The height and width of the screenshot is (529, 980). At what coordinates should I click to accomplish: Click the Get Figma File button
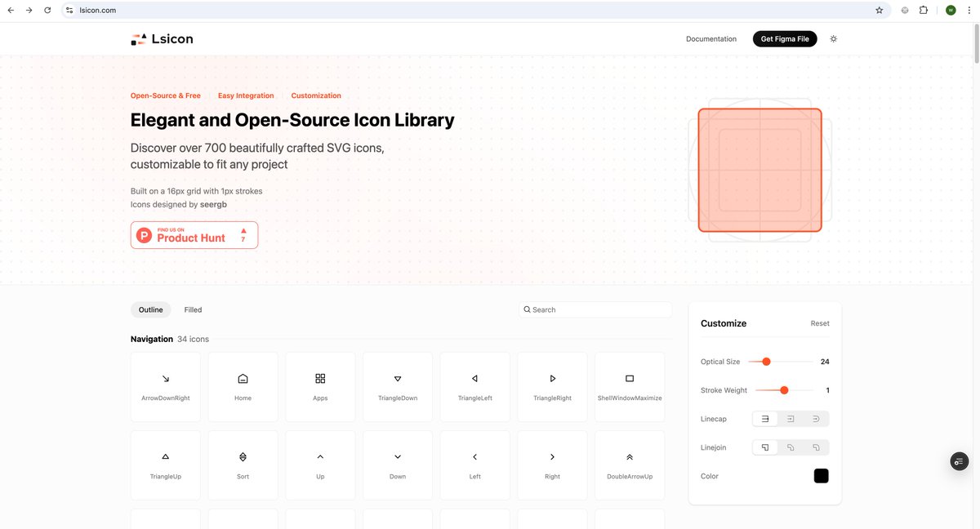(x=785, y=38)
